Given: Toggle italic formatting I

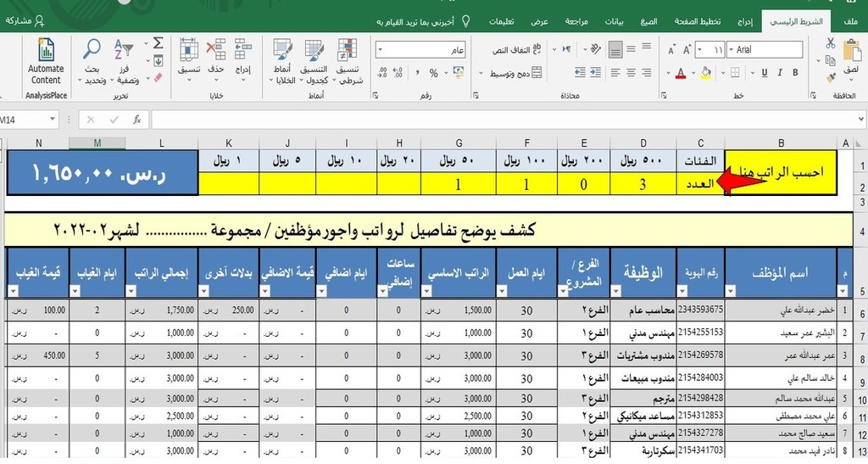Looking at the screenshot, I should pos(780,73).
